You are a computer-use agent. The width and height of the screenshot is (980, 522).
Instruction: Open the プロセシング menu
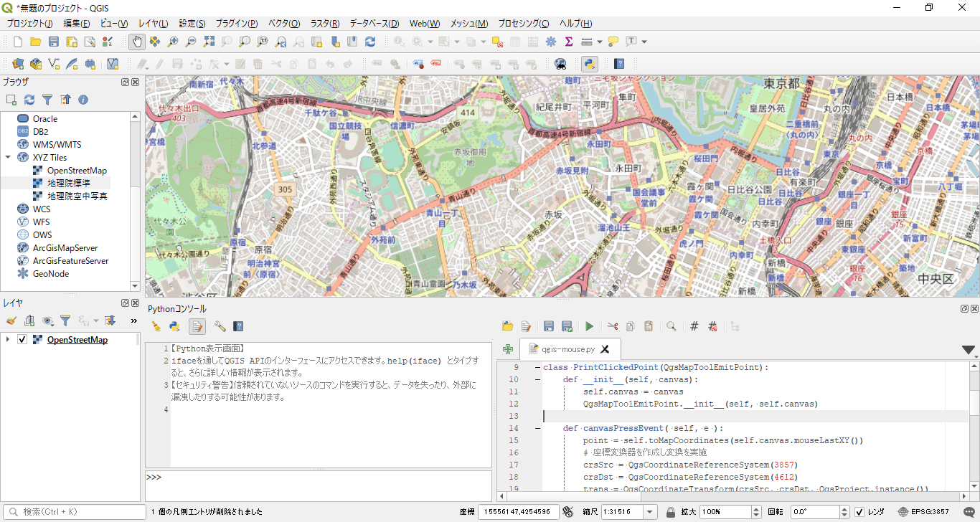point(524,24)
